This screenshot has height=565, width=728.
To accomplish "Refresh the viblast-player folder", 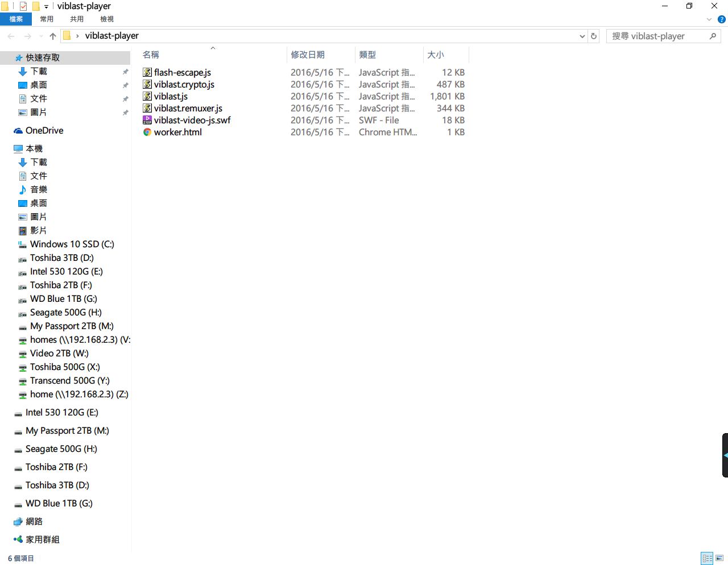I will coord(594,36).
